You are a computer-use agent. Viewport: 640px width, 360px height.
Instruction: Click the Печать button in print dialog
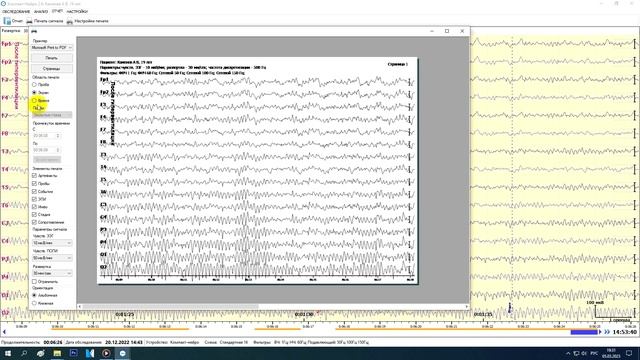52,58
